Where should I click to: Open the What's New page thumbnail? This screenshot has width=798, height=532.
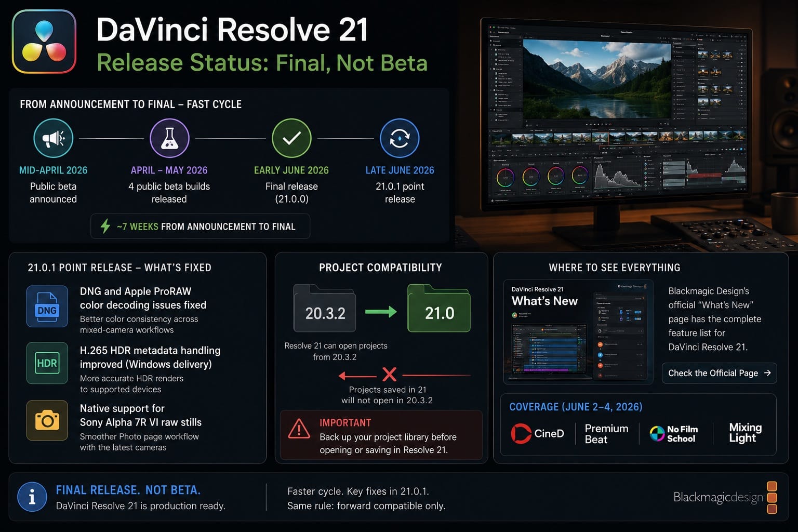[x=578, y=332]
